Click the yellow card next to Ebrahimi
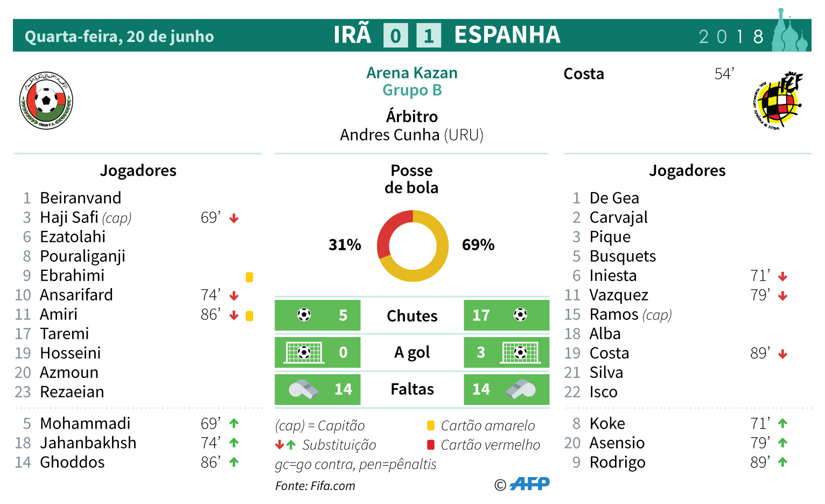825x504 pixels. [249, 277]
